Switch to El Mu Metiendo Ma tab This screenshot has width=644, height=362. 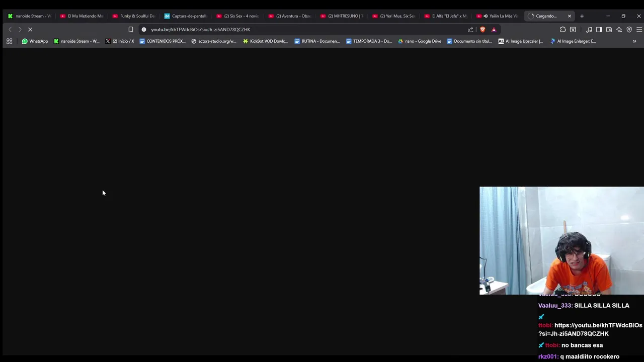click(x=82, y=16)
